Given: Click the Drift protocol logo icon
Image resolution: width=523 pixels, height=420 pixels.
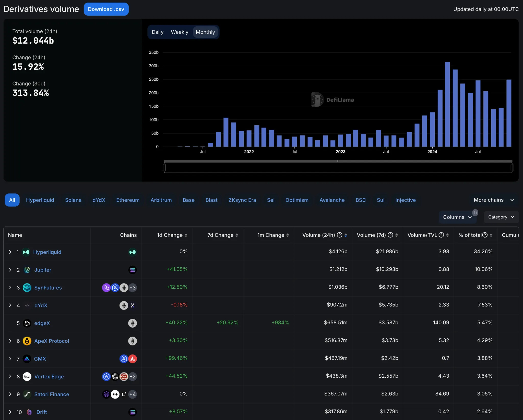Looking at the screenshot, I should (29, 412).
